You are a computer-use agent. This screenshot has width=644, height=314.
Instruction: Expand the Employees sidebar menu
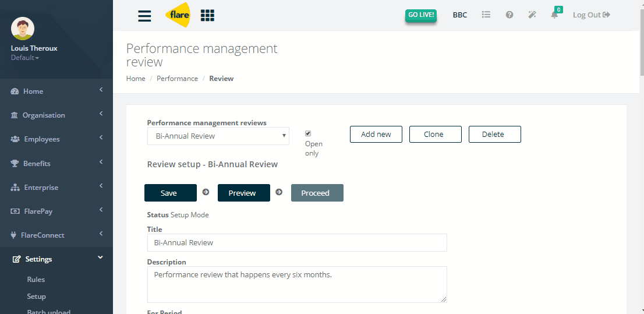point(56,139)
